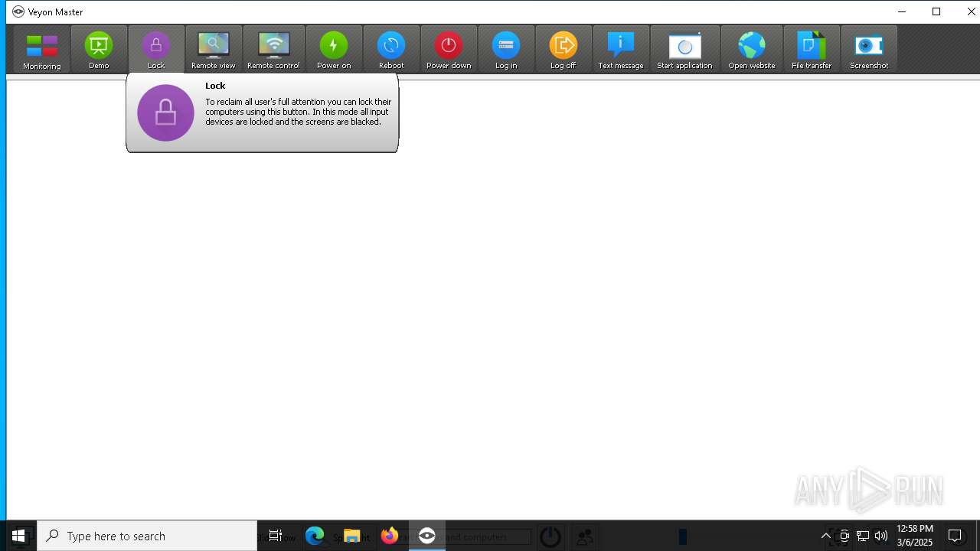Click Start application toolbar button
The height and width of the screenshot is (551, 980).
pos(685,50)
